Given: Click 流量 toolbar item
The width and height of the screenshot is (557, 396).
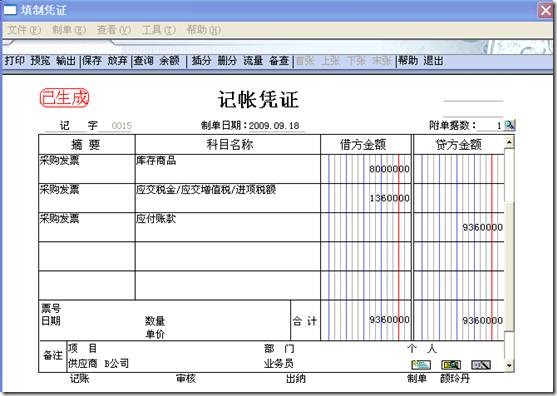Looking at the screenshot, I should [253, 61].
